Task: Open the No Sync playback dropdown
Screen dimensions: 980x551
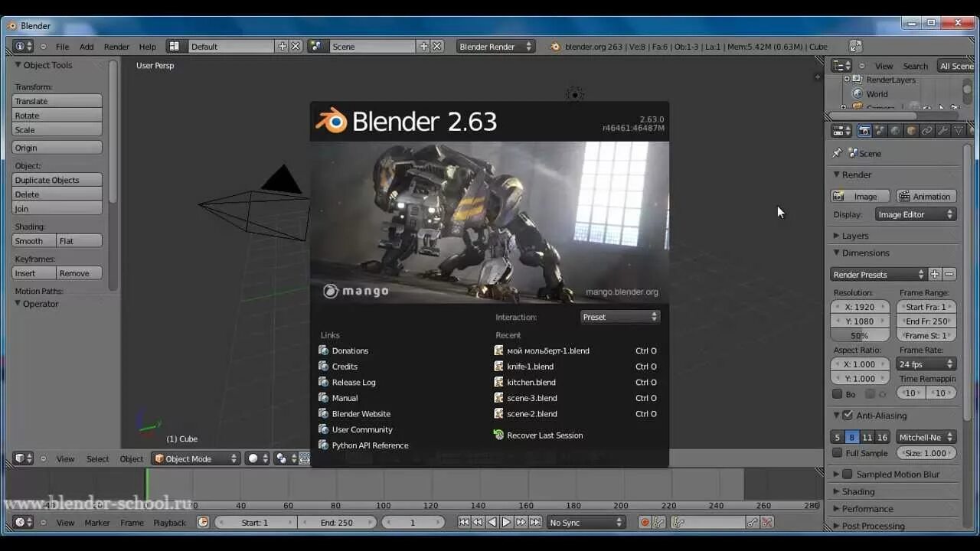Action: (586, 522)
